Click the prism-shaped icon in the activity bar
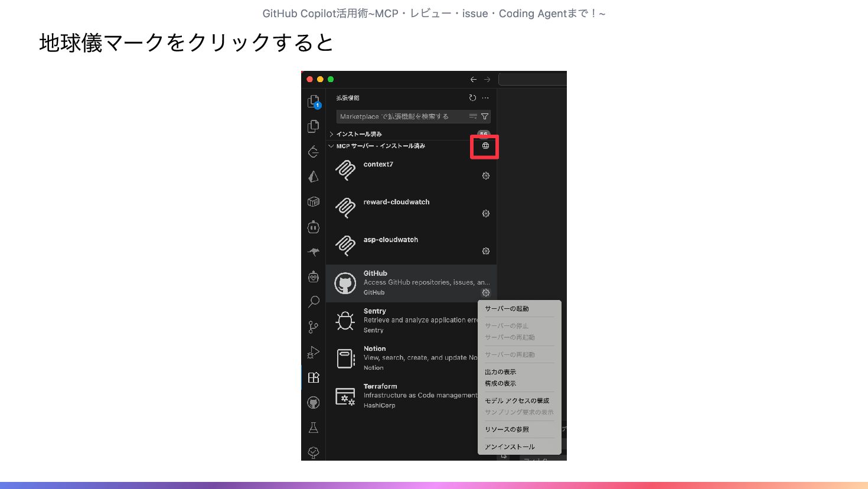The image size is (868, 489). click(x=314, y=177)
